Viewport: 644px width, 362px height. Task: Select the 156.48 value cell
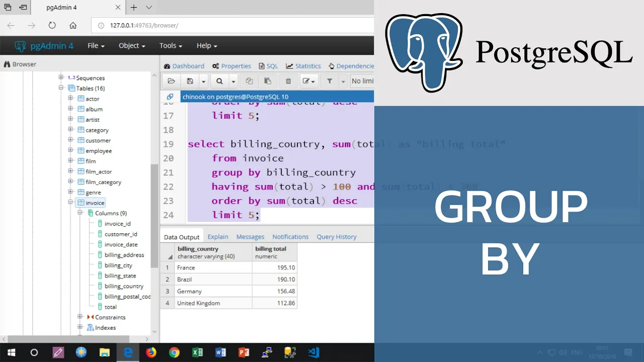[275, 291]
